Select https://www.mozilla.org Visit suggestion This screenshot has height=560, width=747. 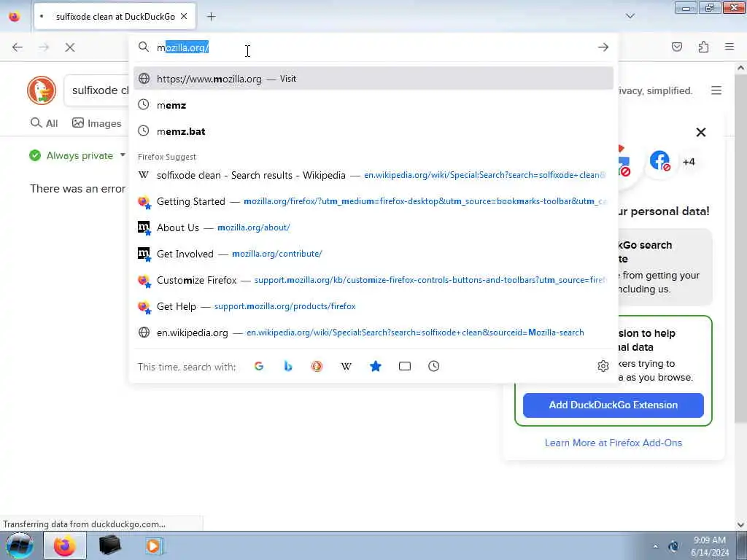click(x=373, y=79)
